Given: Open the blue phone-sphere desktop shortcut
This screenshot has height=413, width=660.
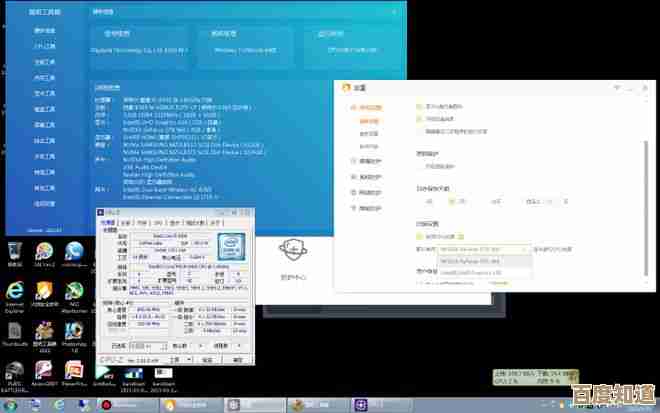Looking at the screenshot, I should (74, 254).
